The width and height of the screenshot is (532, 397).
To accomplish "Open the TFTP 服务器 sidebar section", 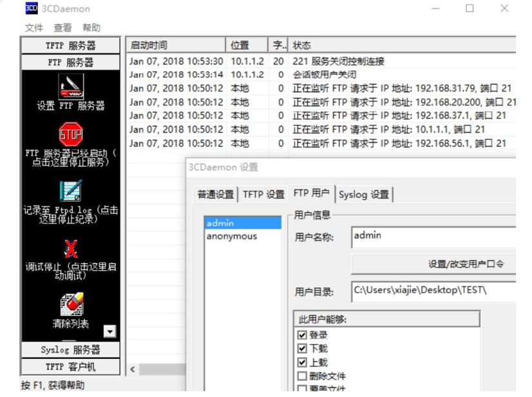I will point(71,46).
